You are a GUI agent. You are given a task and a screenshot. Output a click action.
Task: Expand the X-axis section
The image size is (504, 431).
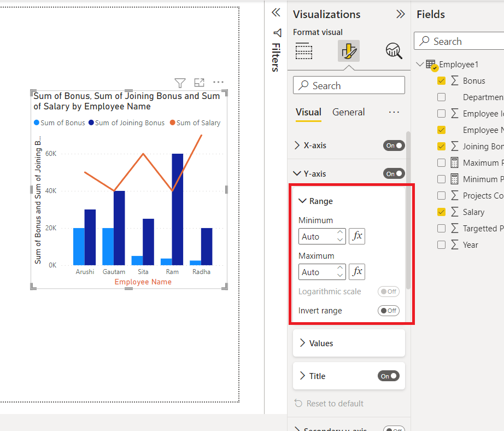pos(297,145)
